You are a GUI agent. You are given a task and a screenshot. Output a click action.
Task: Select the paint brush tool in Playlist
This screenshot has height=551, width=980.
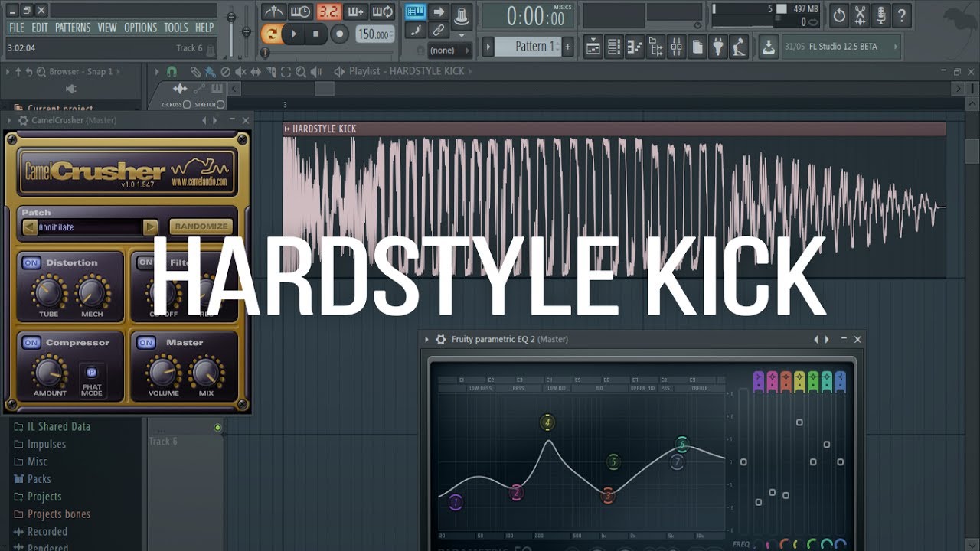211,71
